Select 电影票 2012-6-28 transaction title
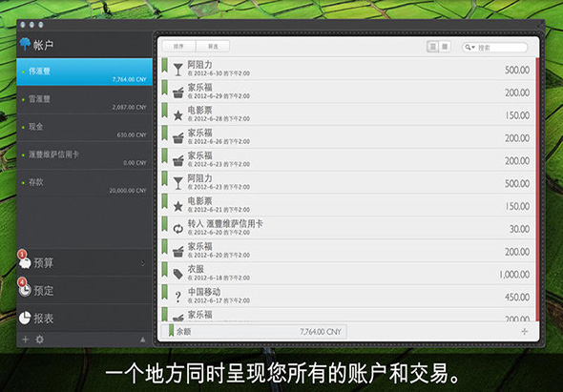 [x=199, y=111]
